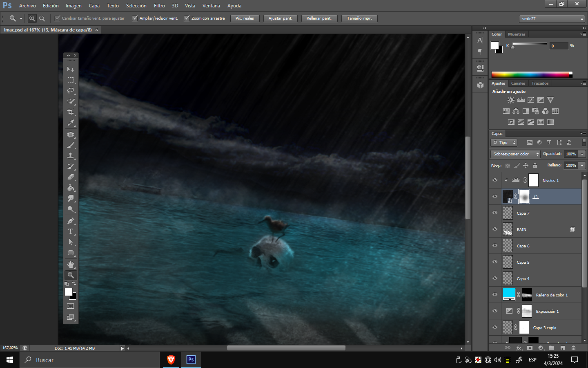Select the Rectangular Marquee tool

[x=71, y=80]
